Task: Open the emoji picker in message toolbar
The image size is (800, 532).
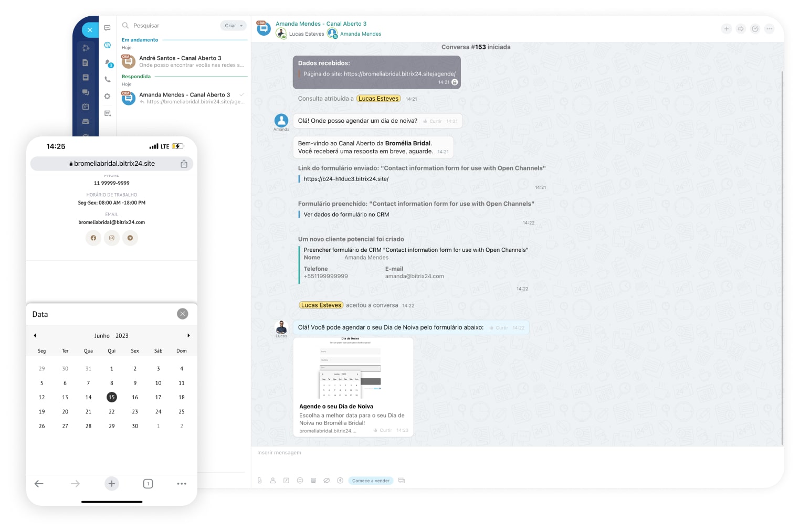Action: click(300, 481)
